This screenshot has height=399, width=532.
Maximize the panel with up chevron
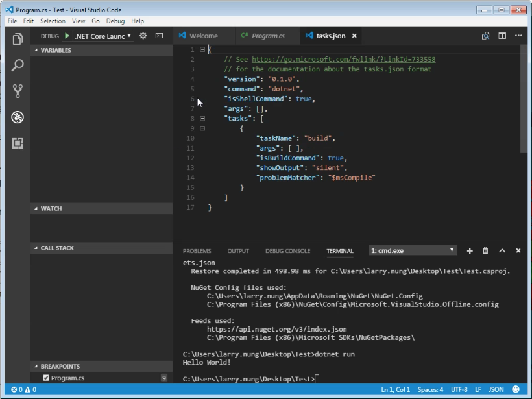tap(502, 250)
